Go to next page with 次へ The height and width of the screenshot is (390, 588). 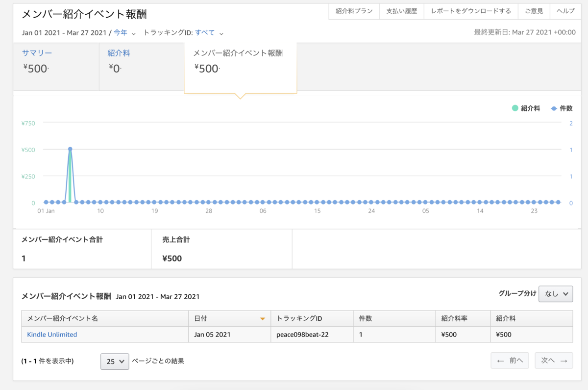pyautogui.click(x=554, y=361)
